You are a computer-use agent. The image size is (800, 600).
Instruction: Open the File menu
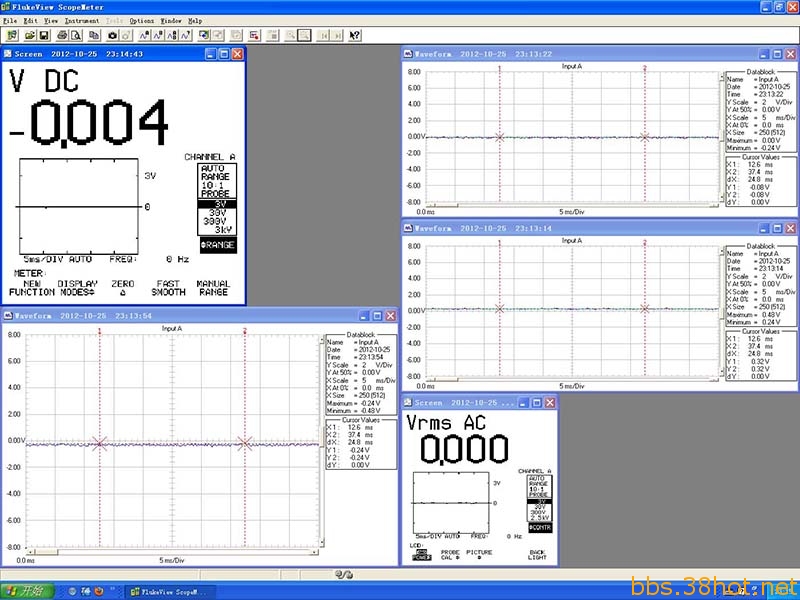coord(10,21)
